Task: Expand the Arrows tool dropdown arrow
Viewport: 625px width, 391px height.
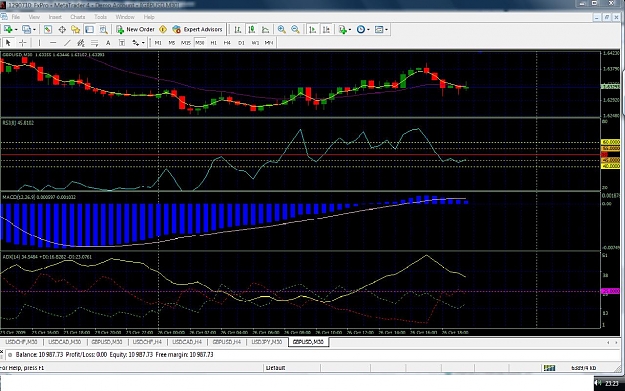Action: click(x=143, y=43)
